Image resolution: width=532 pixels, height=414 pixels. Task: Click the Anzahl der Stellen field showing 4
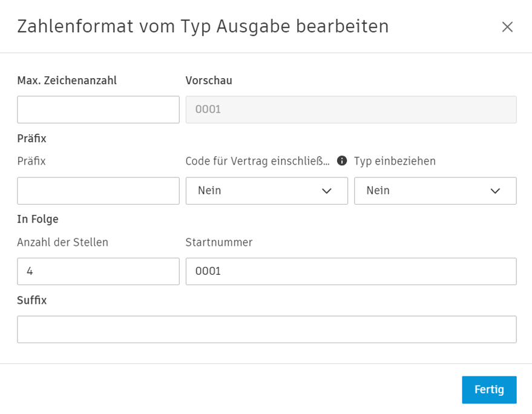tap(98, 271)
